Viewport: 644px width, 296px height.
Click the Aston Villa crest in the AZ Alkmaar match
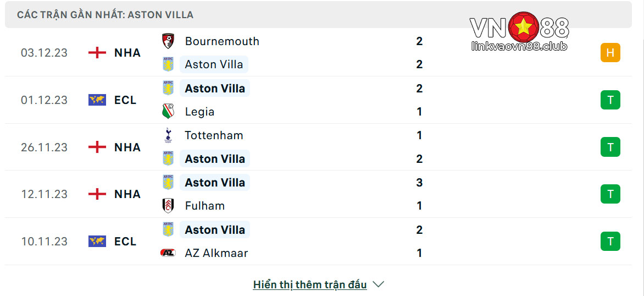[x=168, y=229]
